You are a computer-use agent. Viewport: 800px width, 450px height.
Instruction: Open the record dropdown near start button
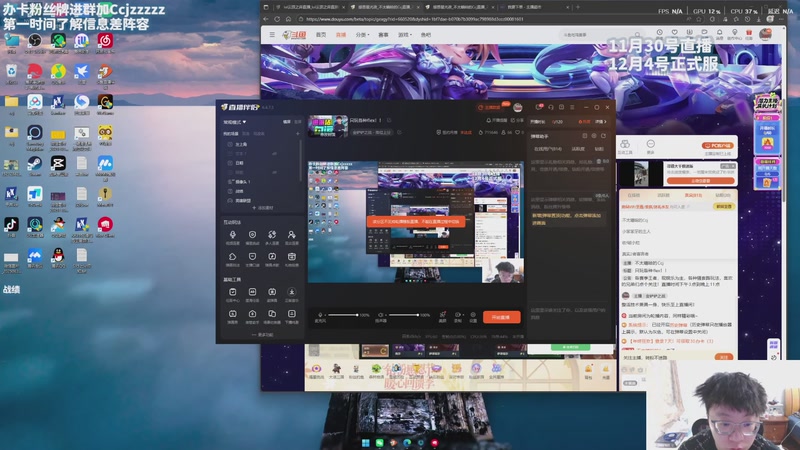point(458,315)
